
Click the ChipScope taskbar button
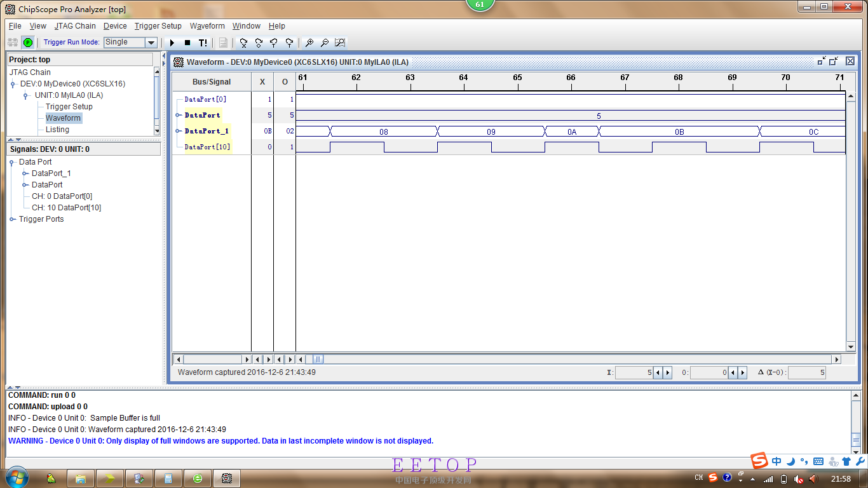coord(226,478)
